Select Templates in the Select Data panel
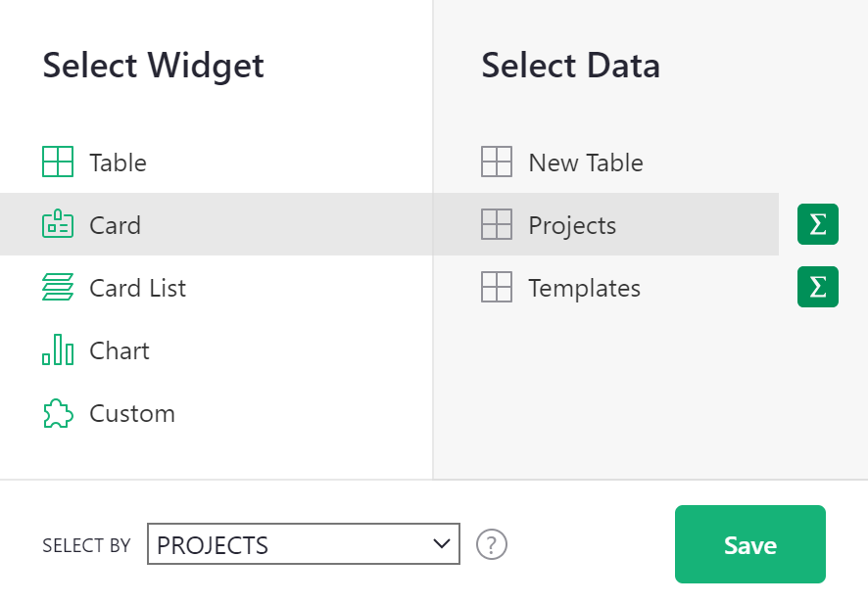This screenshot has width=868, height=603. pos(584,288)
